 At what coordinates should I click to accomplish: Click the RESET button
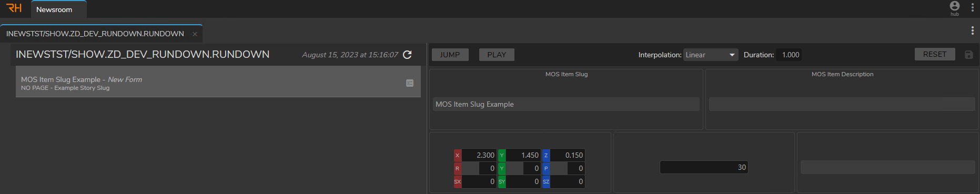[x=935, y=54]
